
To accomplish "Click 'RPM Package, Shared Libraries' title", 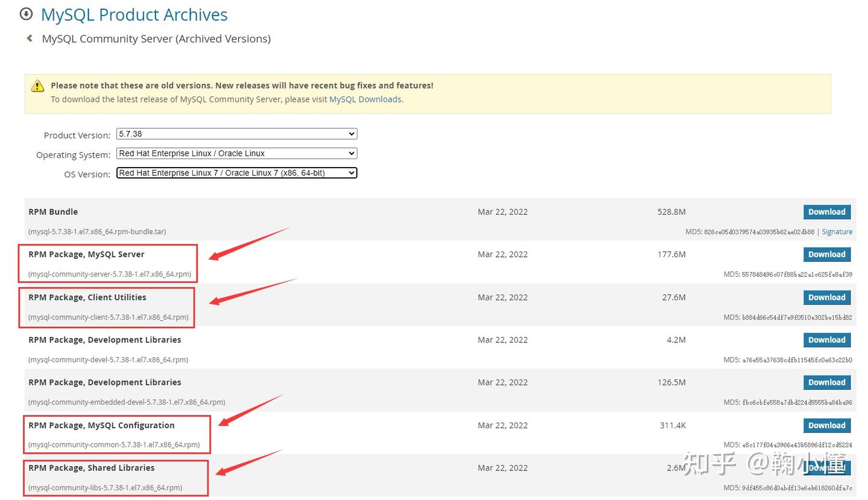I will (x=92, y=468).
